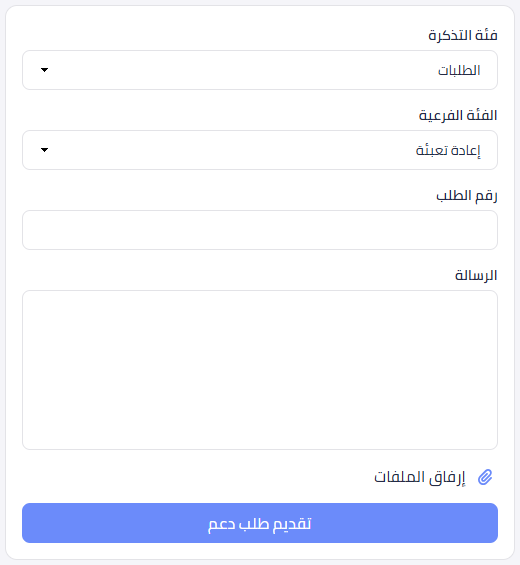This screenshot has width=520, height=565.
Task: Attach files using the blue clip icon
Action: click(485, 477)
